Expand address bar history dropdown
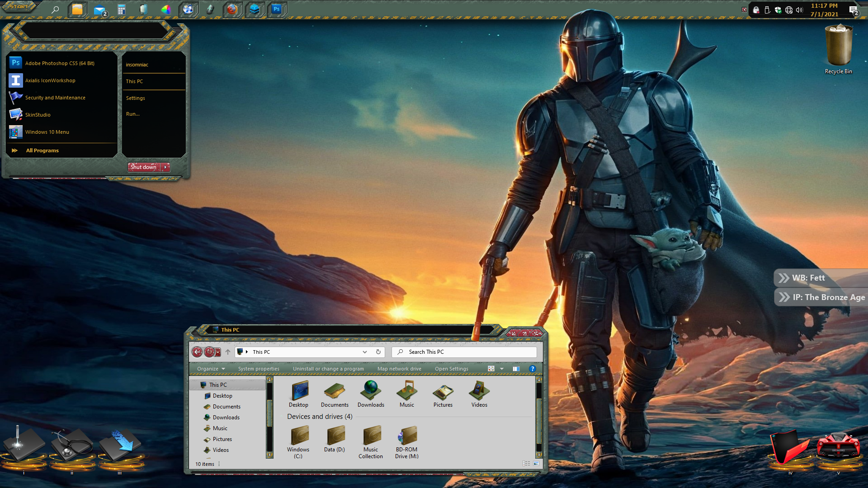The width and height of the screenshot is (868, 488). tap(365, 352)
